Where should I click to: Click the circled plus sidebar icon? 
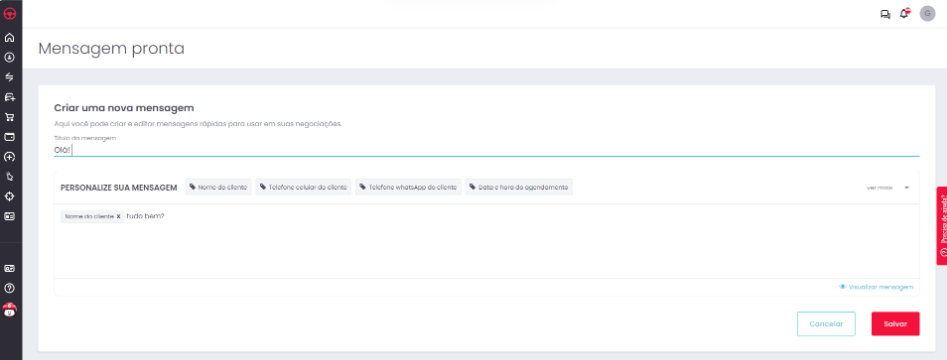click(x=10, y=157)
